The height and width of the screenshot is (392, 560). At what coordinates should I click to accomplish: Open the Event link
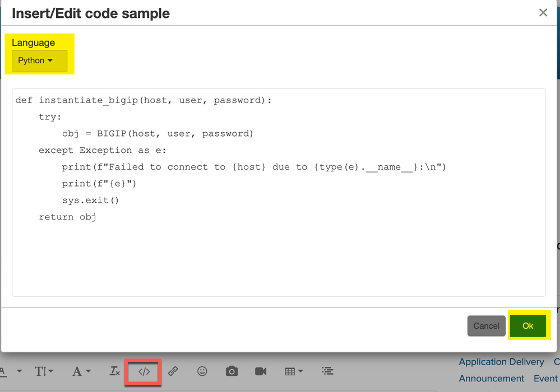click(545, 379)
